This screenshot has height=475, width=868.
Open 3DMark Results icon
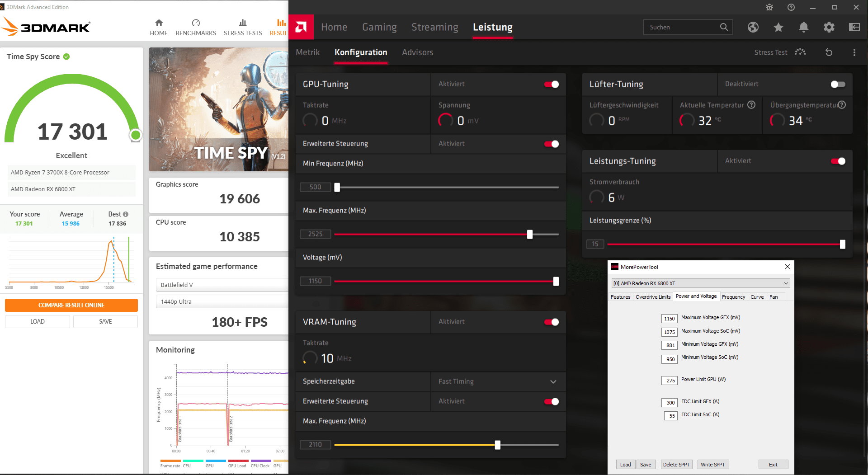pyautogui.click(x=281, y=23)
